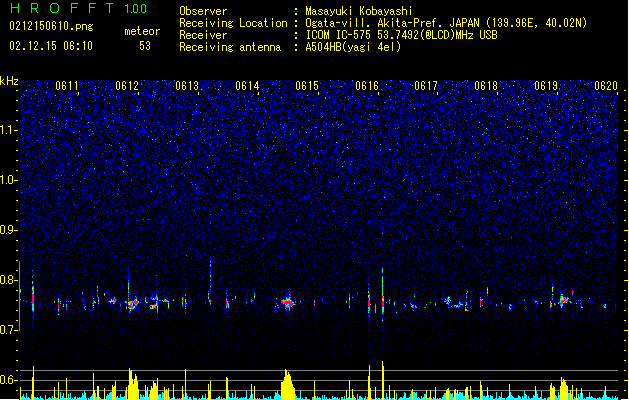Click the 0612 time marker
The width and height of the screenshot is (629, 400).
pyautogui.click(x=127, y=86)
